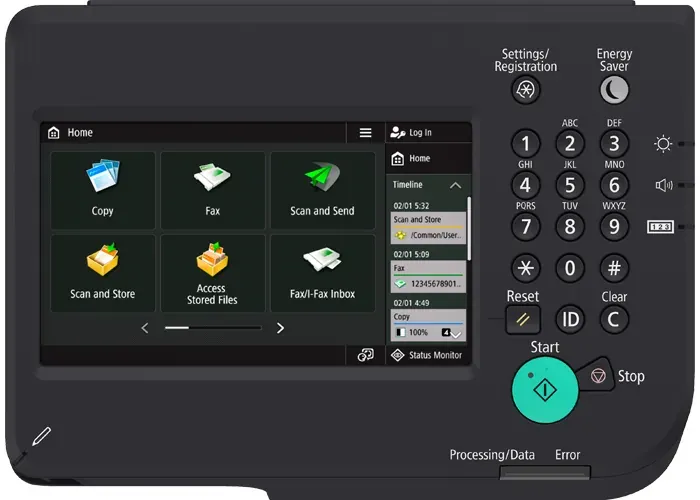
Task: Tap numeric key 3 DEF
Action: pos(614,144)
